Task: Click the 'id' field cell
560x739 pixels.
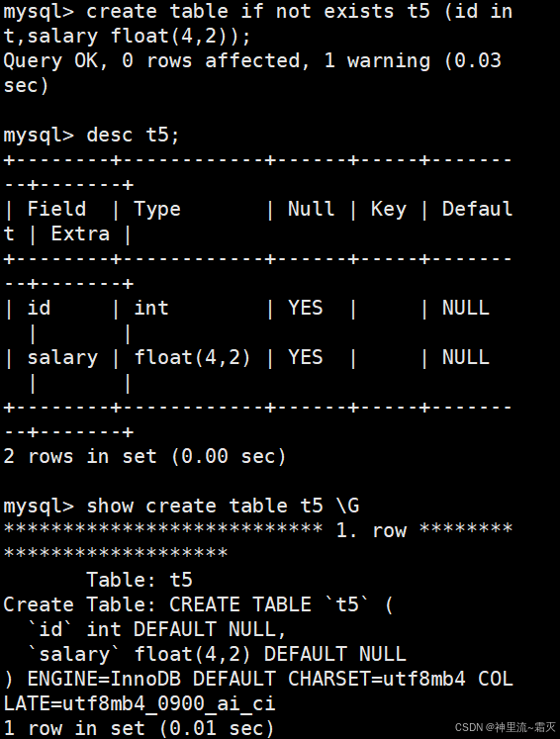Action: click(x=39, y=309)
